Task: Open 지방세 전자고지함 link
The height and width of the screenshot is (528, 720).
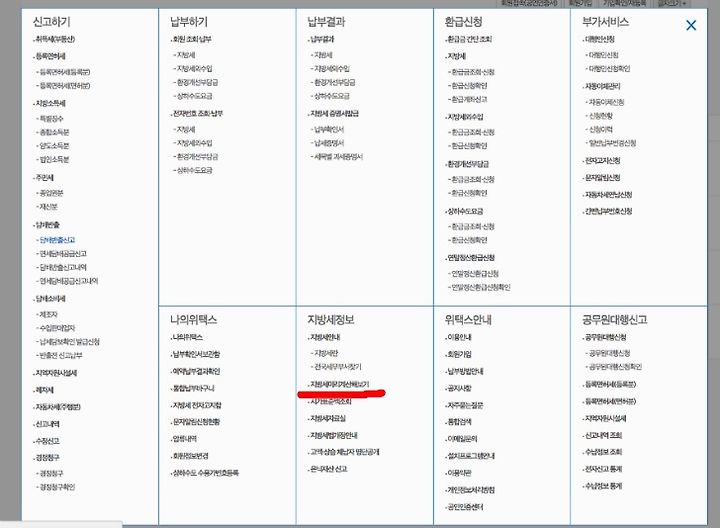Action: [197, 405]
